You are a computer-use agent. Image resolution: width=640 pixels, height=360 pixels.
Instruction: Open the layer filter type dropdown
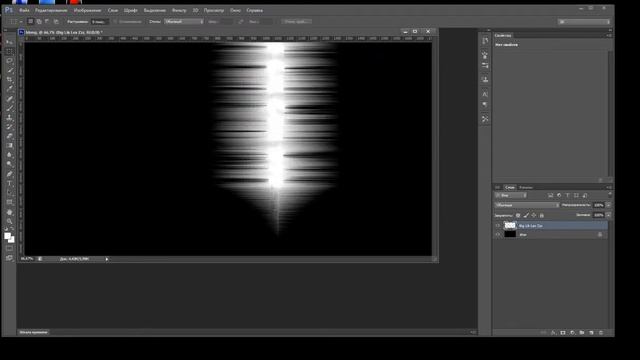(511, 196)
